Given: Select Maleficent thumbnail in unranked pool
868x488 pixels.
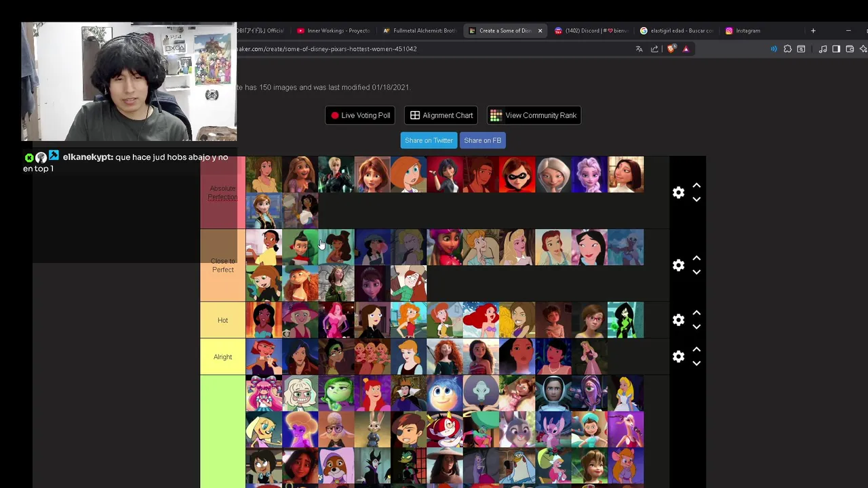Looking at the screenshot, I should point(372,466).
